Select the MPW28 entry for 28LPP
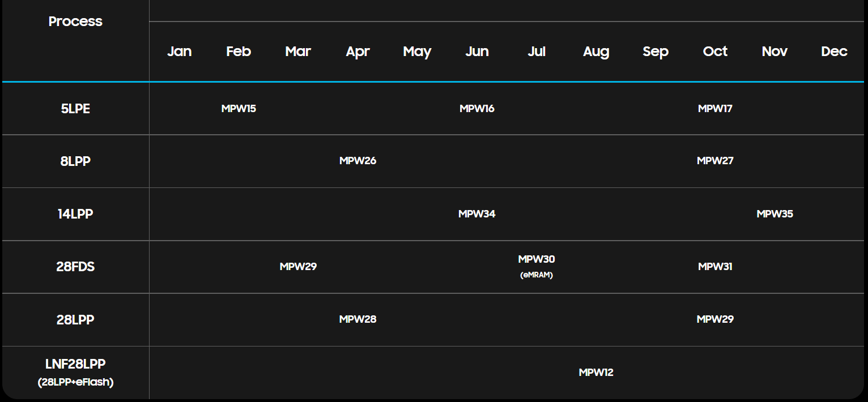This screenshot has height=402, width=868. [x=358, y=319]
